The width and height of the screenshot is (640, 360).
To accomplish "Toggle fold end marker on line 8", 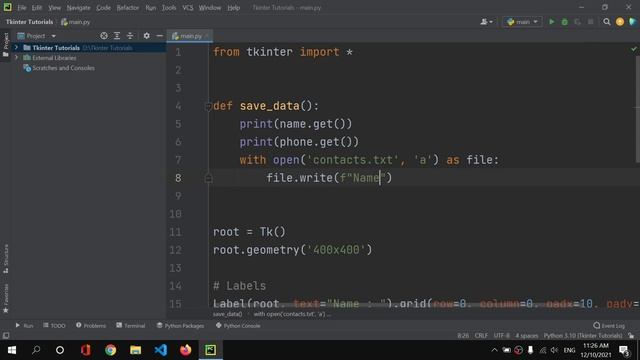I will tap(208, 178).
